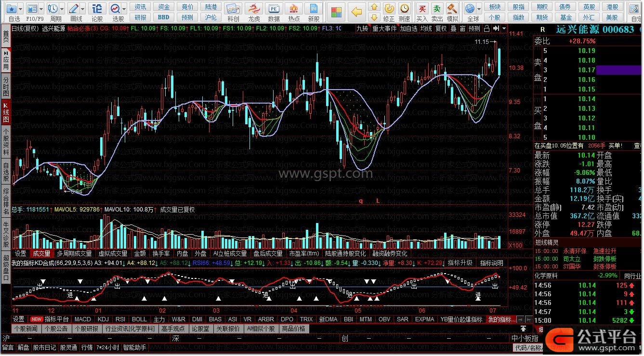Click the 智能助手 status bar button
This screenshot has width=644, height=356.
(134, 347)
